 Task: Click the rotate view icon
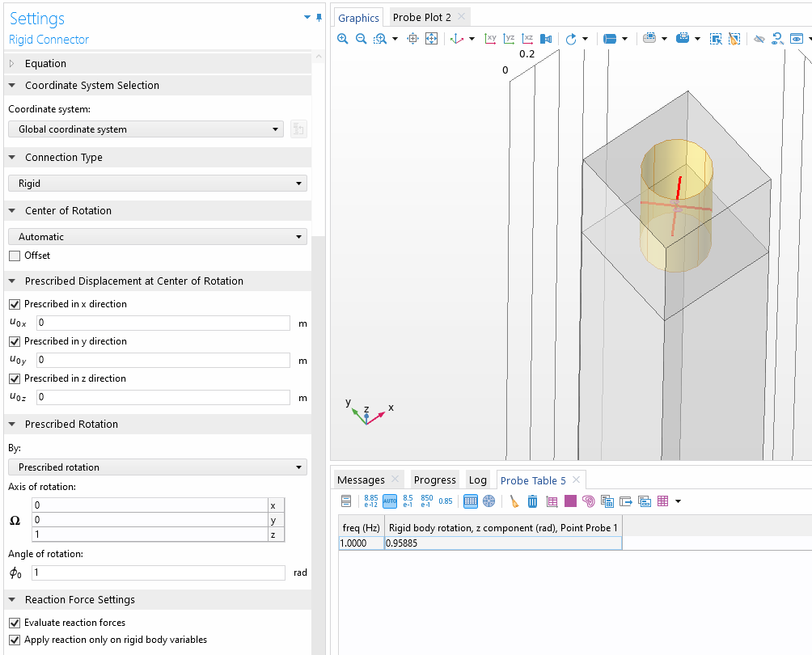[x=571, y=39]
